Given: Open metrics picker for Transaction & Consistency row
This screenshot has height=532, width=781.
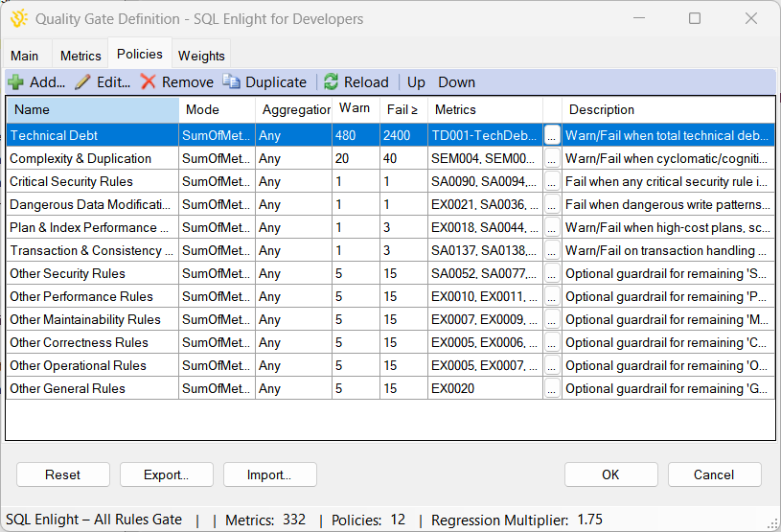Looking at the screenshot, I should tap(552, 250).
